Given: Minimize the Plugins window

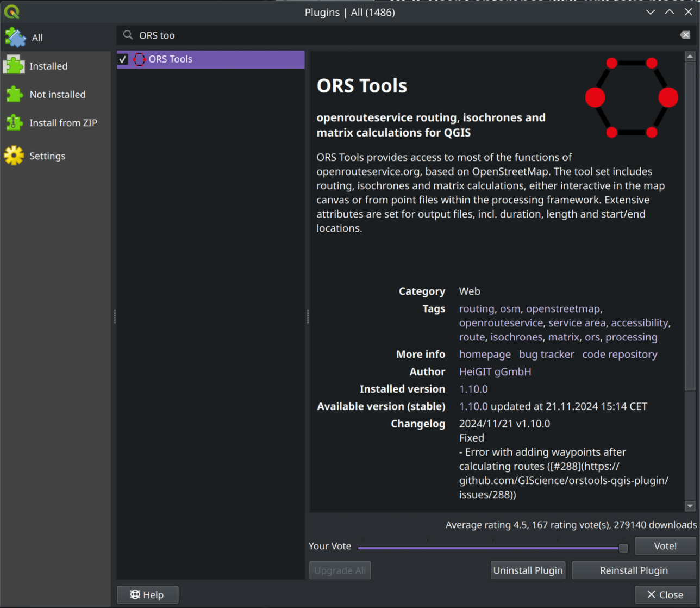Looking at the screenshot, I should 651,12.
